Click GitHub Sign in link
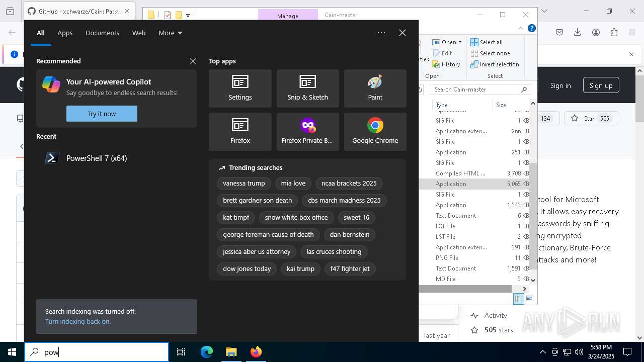 [560, 85]
